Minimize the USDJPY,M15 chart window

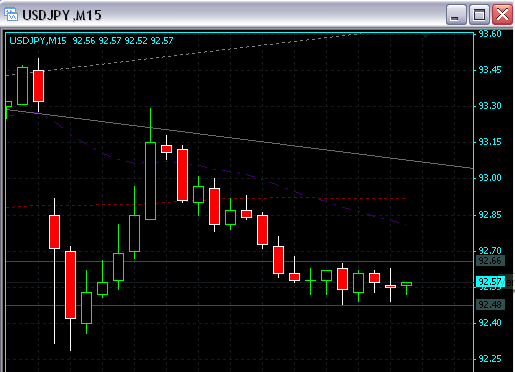point(456,14)
